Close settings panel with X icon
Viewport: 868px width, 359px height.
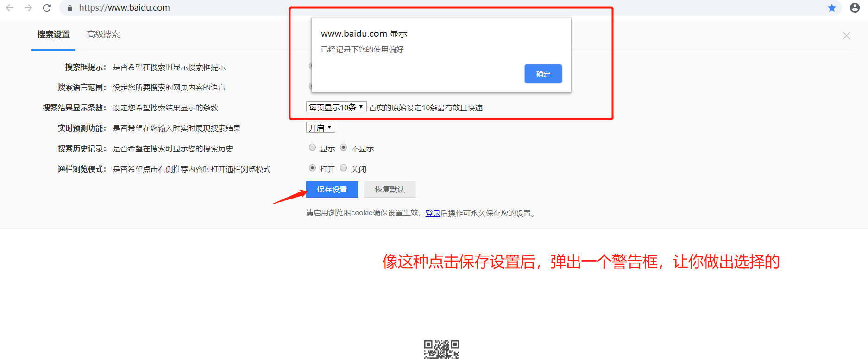click(x=846, y=36)
